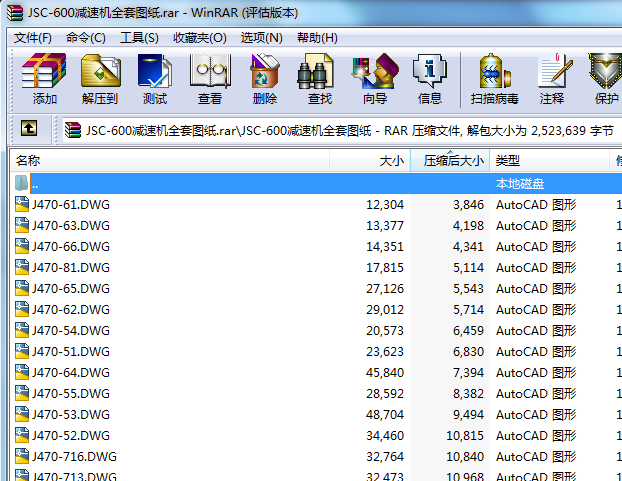The height and width of the screenshot is (481, 622).
Task: Open the Options (选项) menu
Action: (x=261, y=38)
